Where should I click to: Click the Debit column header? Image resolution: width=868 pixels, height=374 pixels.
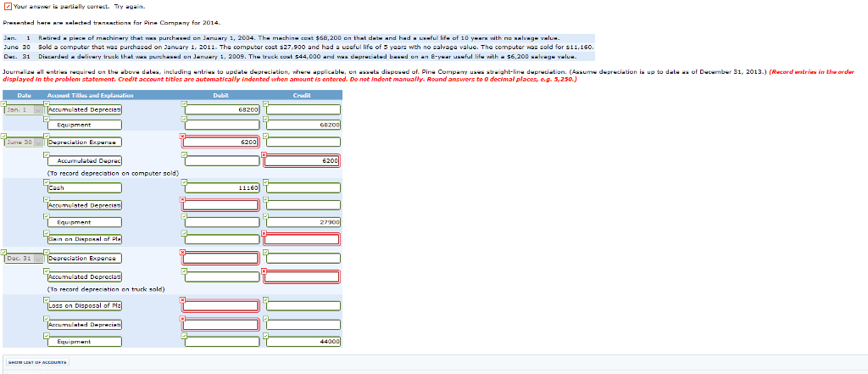(220, 95)
